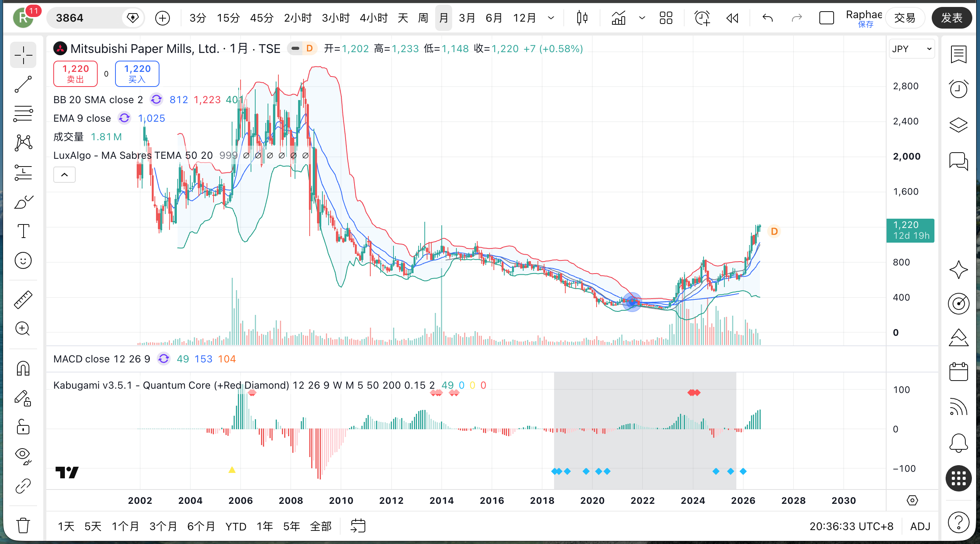Open the go to date calendar icon
The width and height of the screenshot is (980, 544).
tap(358, 526)
